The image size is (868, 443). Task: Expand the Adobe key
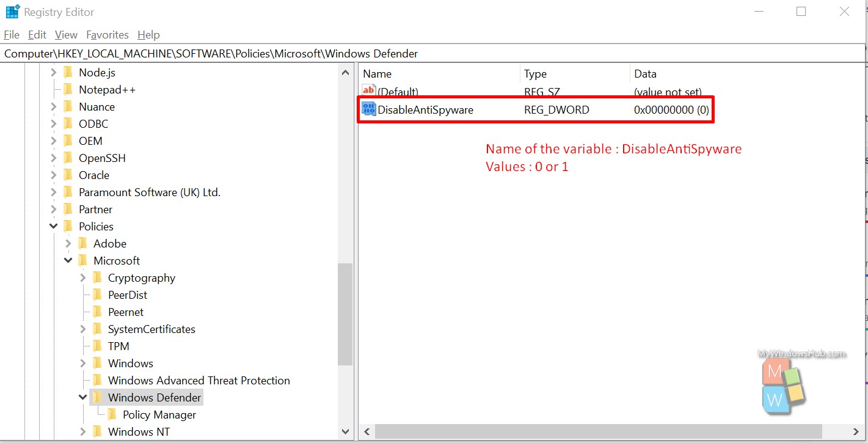coord(68,243)
